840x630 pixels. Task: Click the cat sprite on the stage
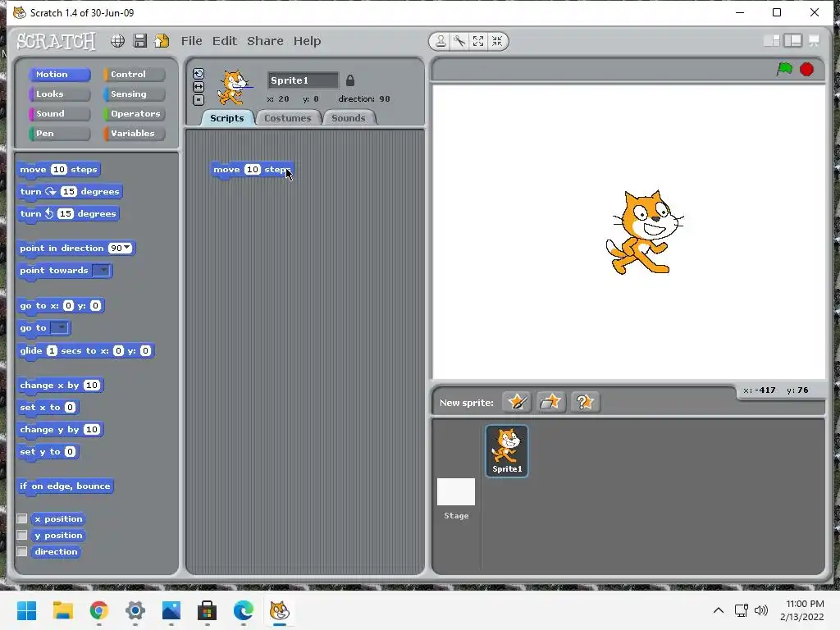point(643,232)
